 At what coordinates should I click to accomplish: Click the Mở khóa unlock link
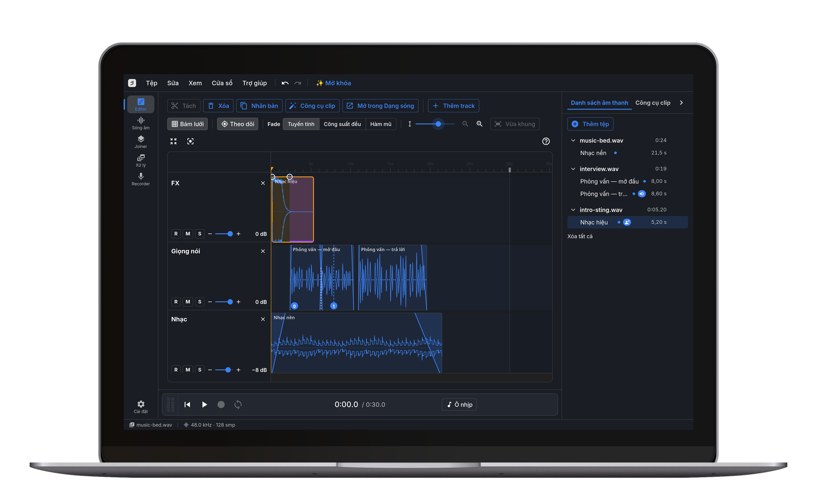point(334,83)
